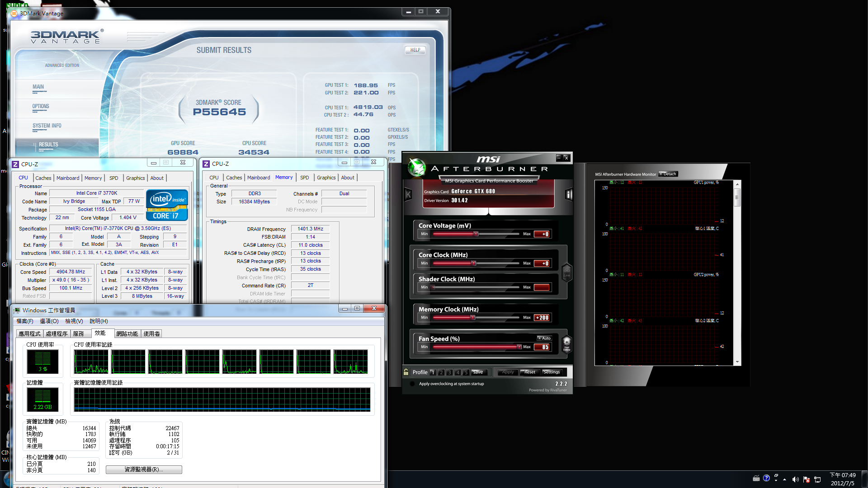Switch to 應用程式 tab in Task Manager
868x488 pixels.
pyautogui.click(x=30, y=334)
